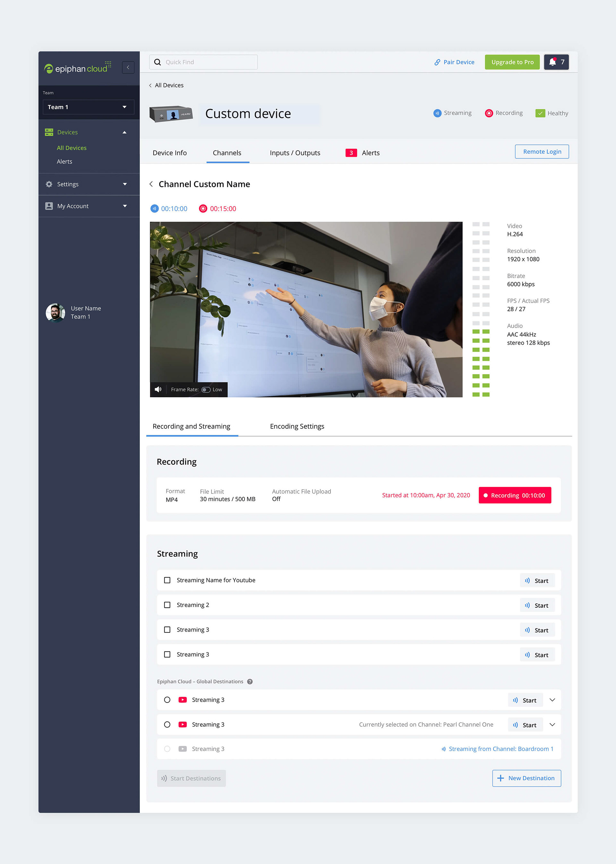Open the Inputs / Outputs tab
The image size is (616, 864).
tap(295, 153)
